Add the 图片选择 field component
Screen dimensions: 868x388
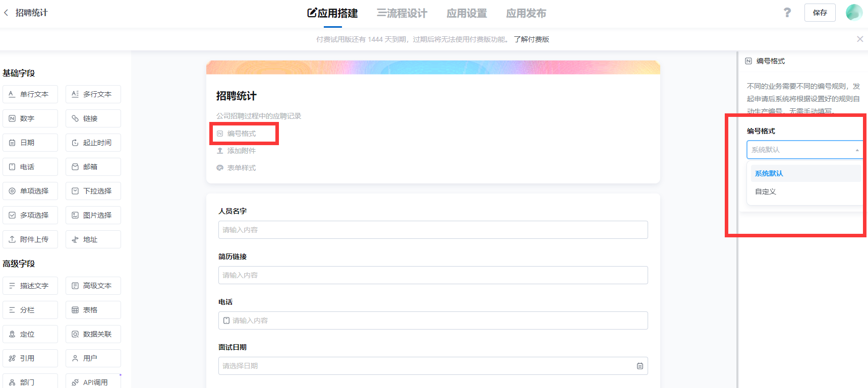[93, 215]
